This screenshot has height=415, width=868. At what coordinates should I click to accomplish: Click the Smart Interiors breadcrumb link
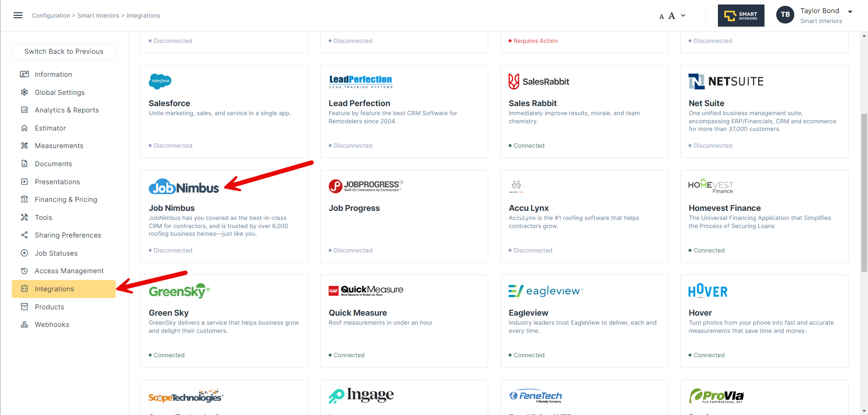click(x=99, y=15)
